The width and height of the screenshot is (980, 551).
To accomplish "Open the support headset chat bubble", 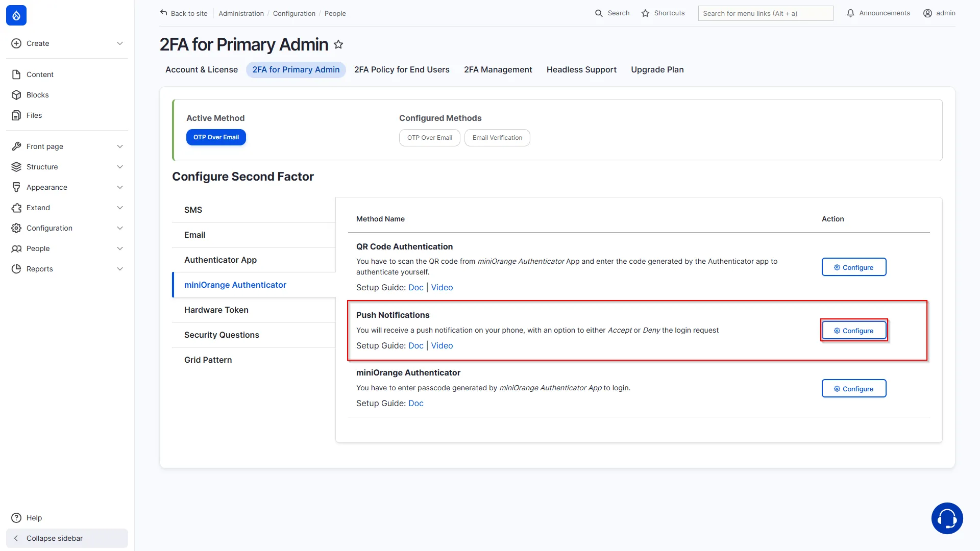I will pos(947,518).
